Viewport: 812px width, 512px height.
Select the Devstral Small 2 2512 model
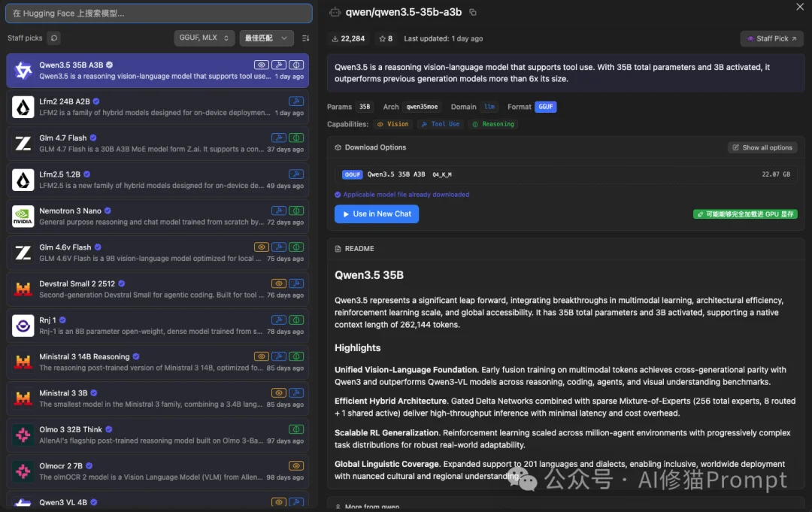pos(150,289)
